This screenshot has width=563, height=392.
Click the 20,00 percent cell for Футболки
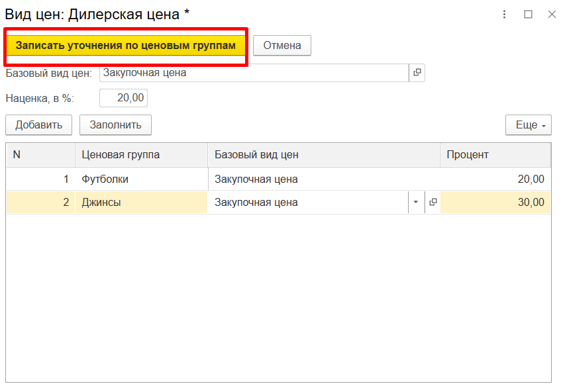pos(494,179)
